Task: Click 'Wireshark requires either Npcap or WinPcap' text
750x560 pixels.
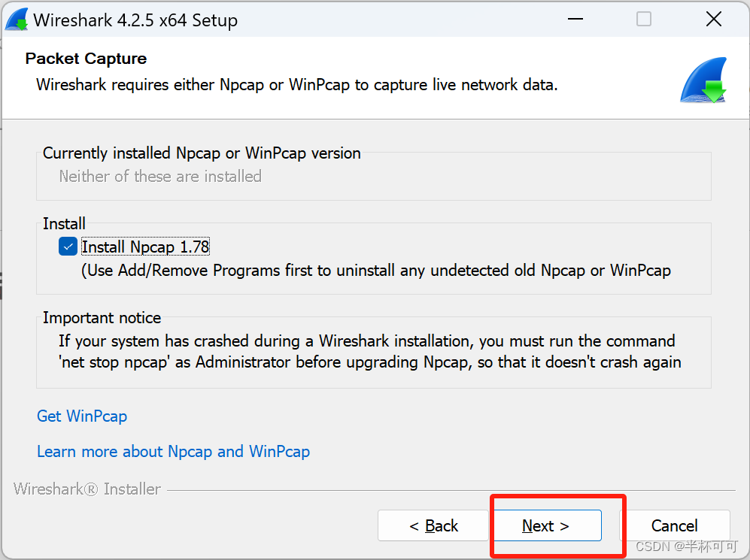Action: [x=297, y=85]
